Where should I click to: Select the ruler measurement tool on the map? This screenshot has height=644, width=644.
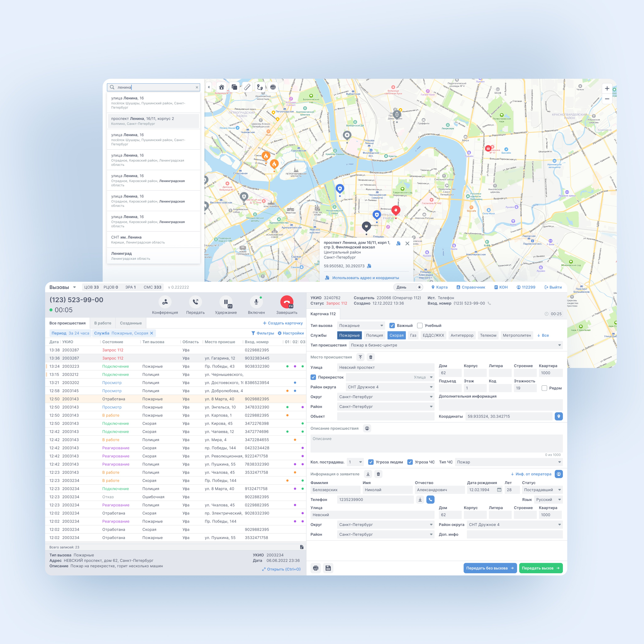(247, 87)
